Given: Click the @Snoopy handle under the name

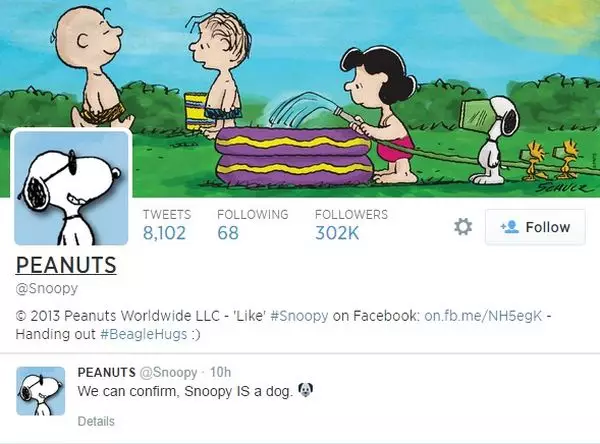Looking at the screenshot, I should [47, 288].
